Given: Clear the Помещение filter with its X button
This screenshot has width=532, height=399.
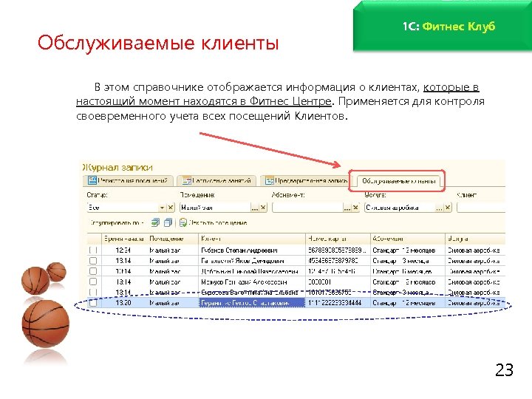Looking at the screenshot, I should click(263, 208).
